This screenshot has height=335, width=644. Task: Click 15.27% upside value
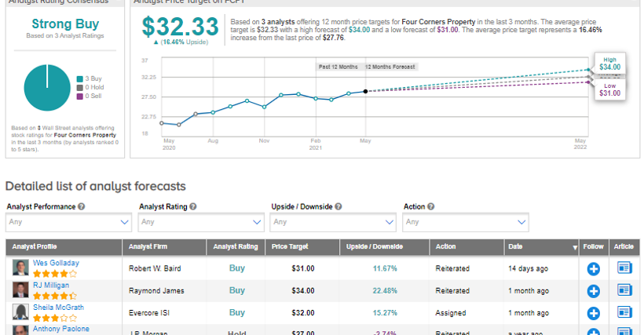pyautogui.click(x=385, y=313)
